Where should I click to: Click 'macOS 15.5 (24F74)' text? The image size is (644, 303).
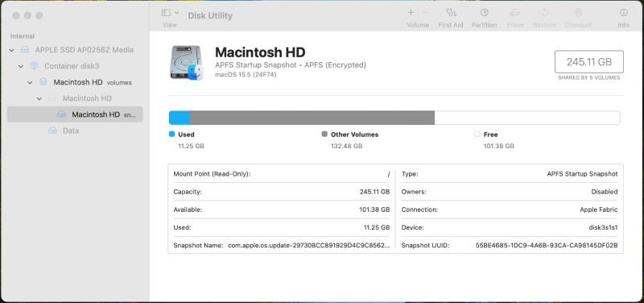[x=246, y=75]
